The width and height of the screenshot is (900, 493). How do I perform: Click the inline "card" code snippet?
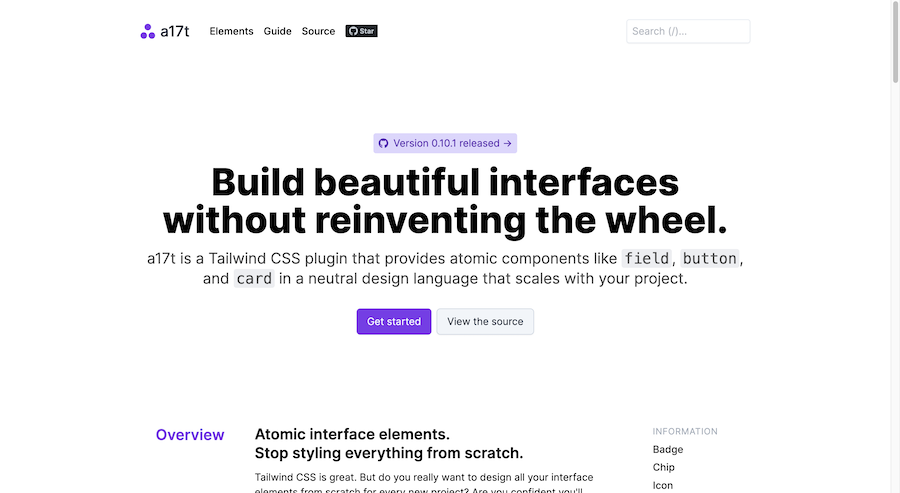(x=254, y=279)
